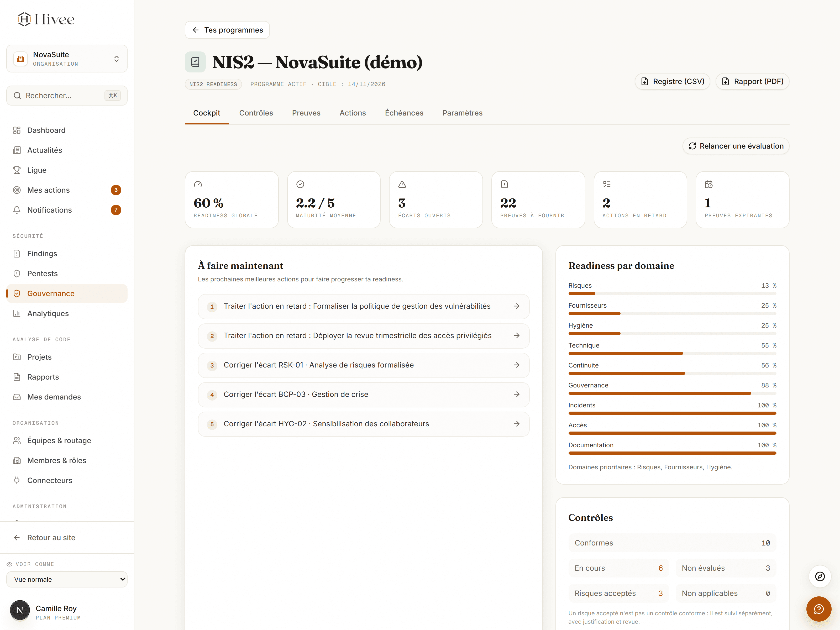Open action 4: écart BCP-03 Gestion de crise
Screen dimensions: 840x630
tap(363, 395)
